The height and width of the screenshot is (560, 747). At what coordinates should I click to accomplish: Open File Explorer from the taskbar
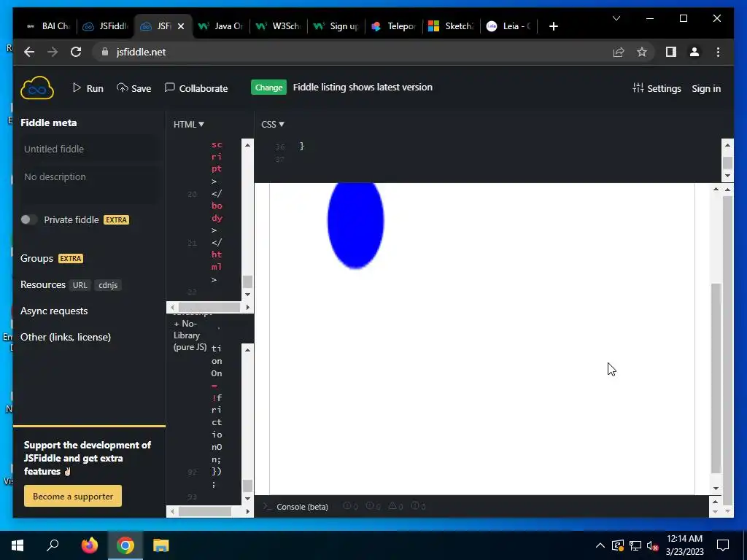(161, 545)
